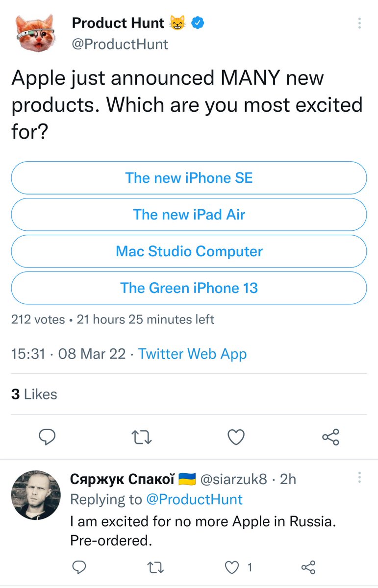Like the Product Hunt tweet
Viewport: 378px width, 588px height.
[x=236, y=436]
